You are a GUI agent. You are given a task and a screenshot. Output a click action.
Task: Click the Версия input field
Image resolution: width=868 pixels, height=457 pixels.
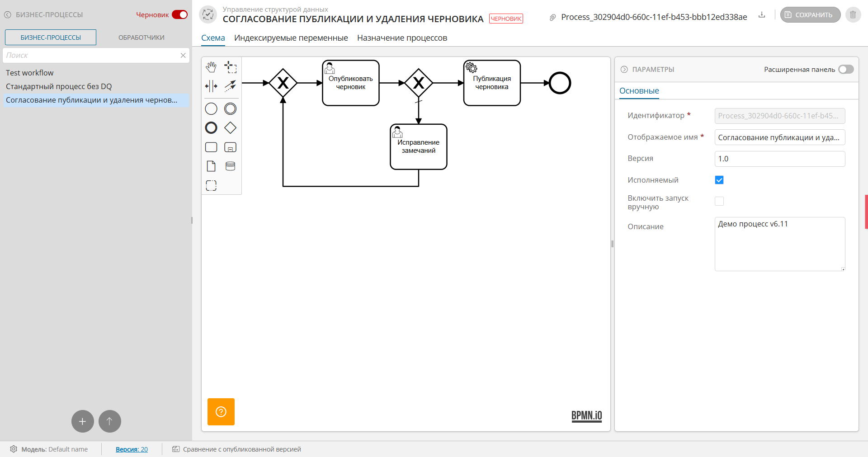(x=780, y=159)
